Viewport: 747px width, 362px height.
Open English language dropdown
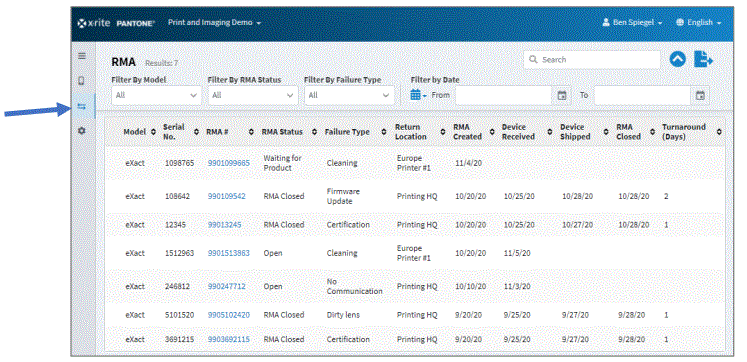(698, 22)
